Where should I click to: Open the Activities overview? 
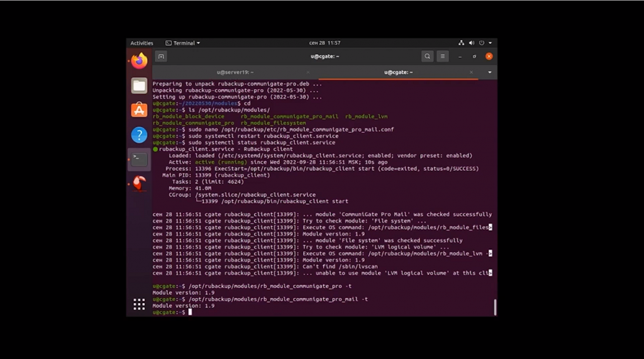(142, 43)
